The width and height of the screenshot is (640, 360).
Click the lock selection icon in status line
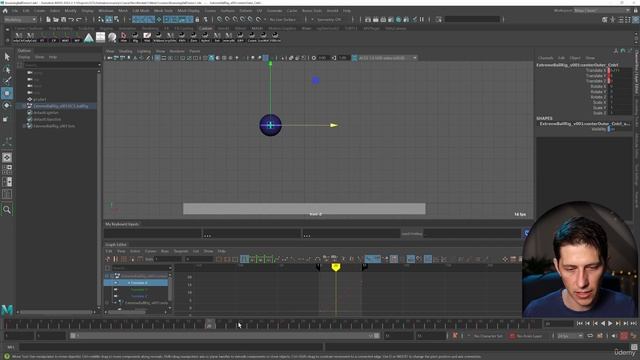(x=198, y=19)
